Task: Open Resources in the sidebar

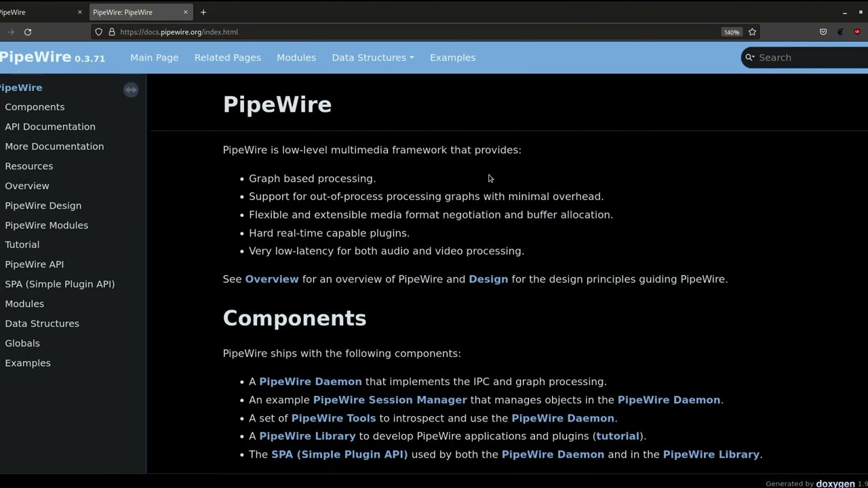Action: tap(28, 166)
